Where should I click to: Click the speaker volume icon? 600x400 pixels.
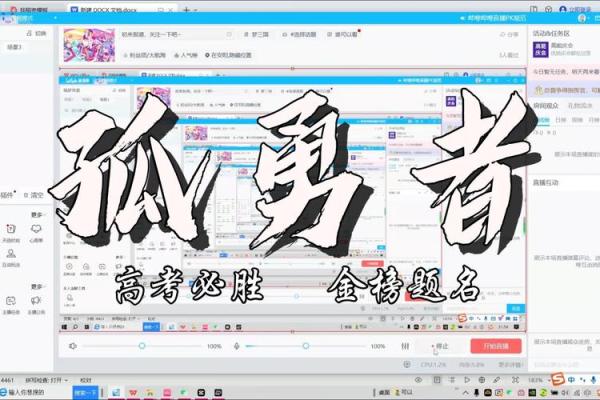coord(73,346)
